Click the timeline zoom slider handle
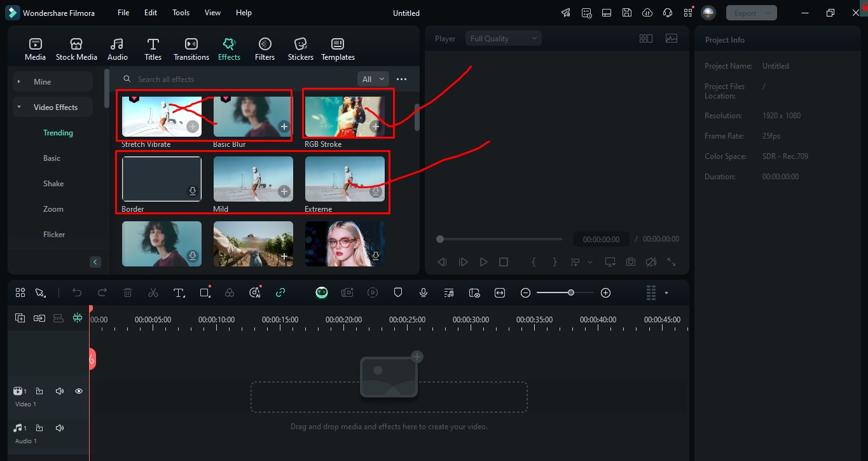Viewport: 868px width, 461px height. coord(571,292)
